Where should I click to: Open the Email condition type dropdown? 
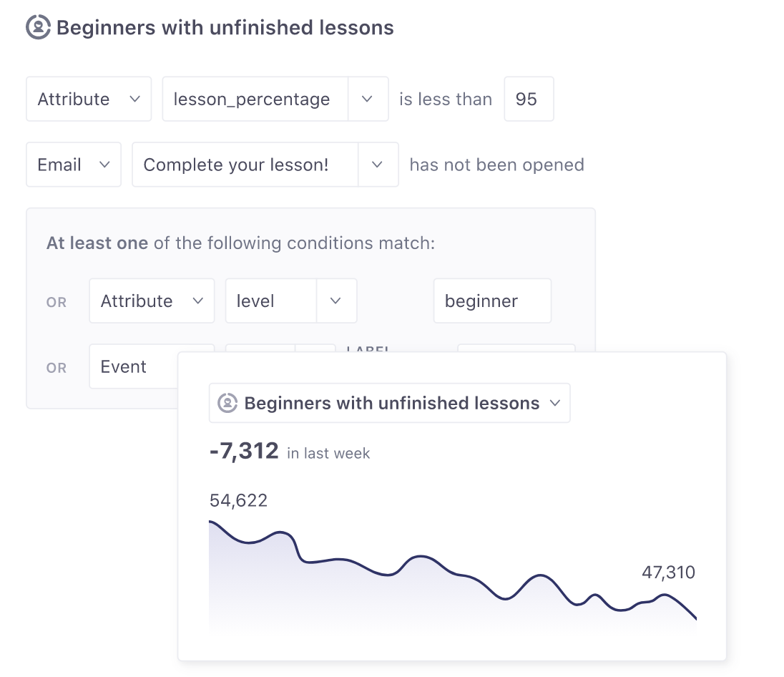point(74,165)
